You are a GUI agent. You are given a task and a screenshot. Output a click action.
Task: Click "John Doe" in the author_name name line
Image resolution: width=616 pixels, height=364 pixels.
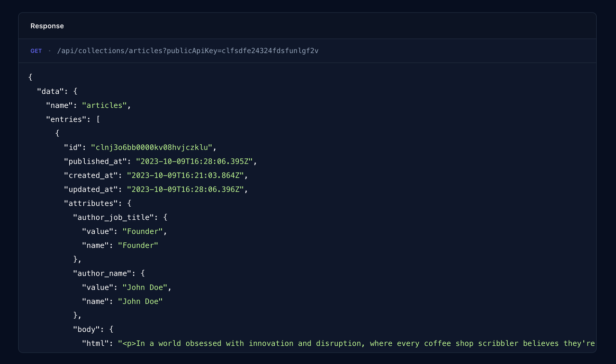tap(141, 301)
